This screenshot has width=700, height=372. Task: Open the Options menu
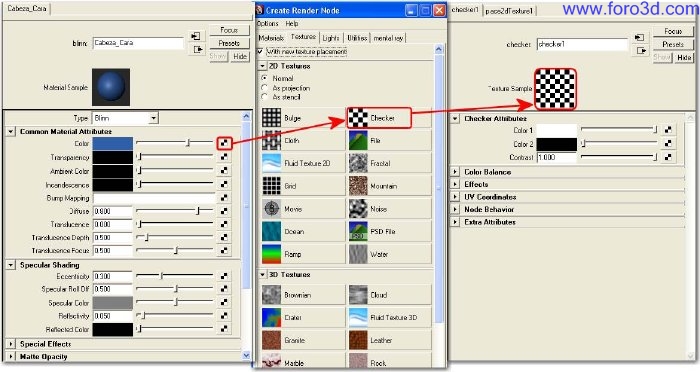pyautogui.click(x=267, y=23)
